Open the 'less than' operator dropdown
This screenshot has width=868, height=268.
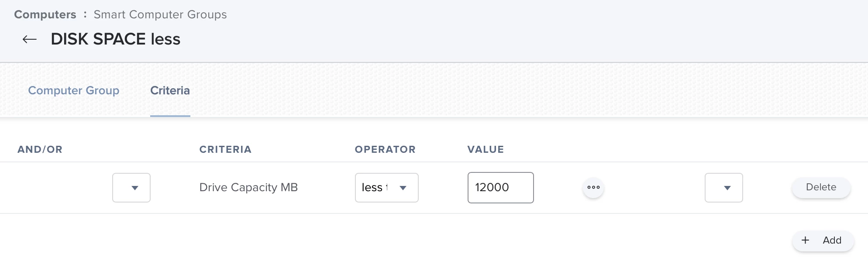387,188
